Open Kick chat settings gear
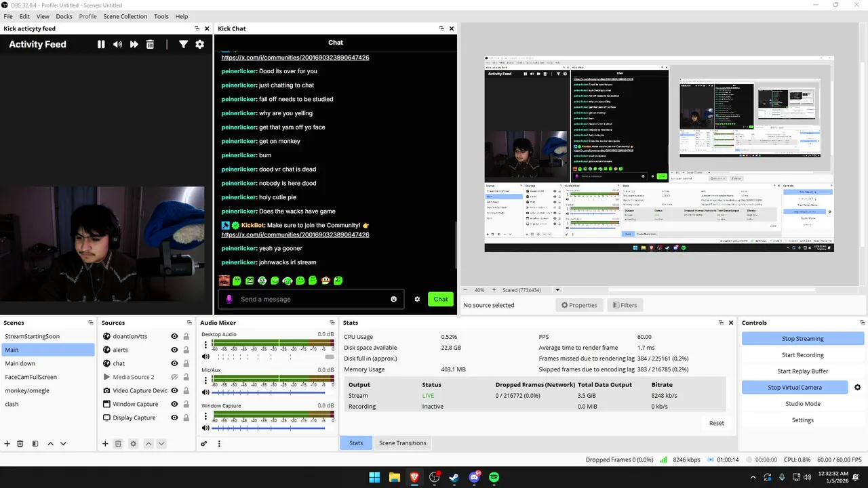This screenshot has height=488, width=868. 417,299
